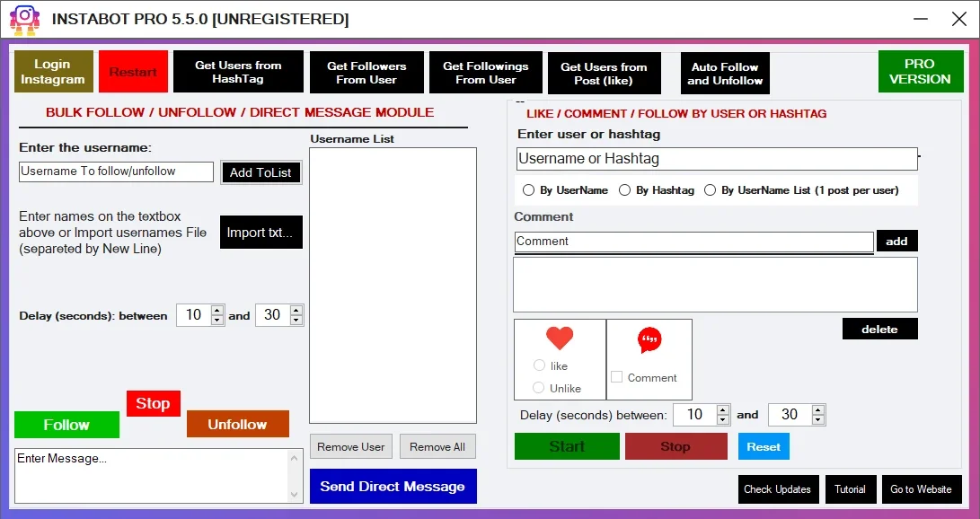
Task: Click the blue Reset button
Action: pos(764,446)
